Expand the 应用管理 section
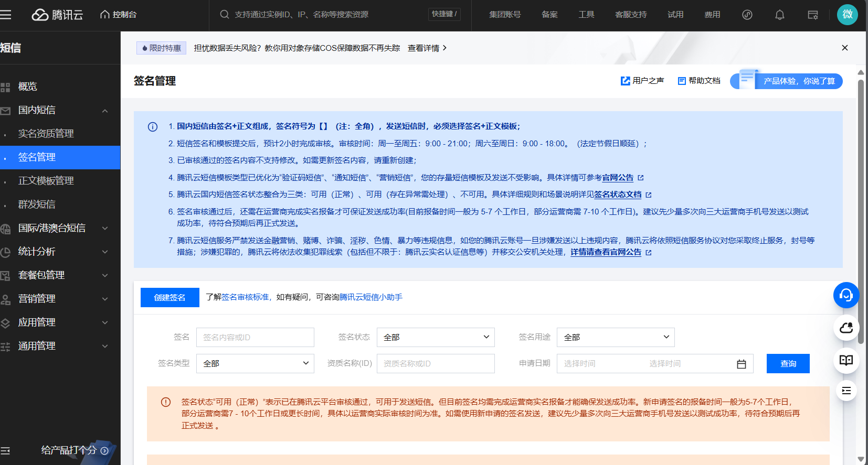868x465 pixels. tap(105, 322)
